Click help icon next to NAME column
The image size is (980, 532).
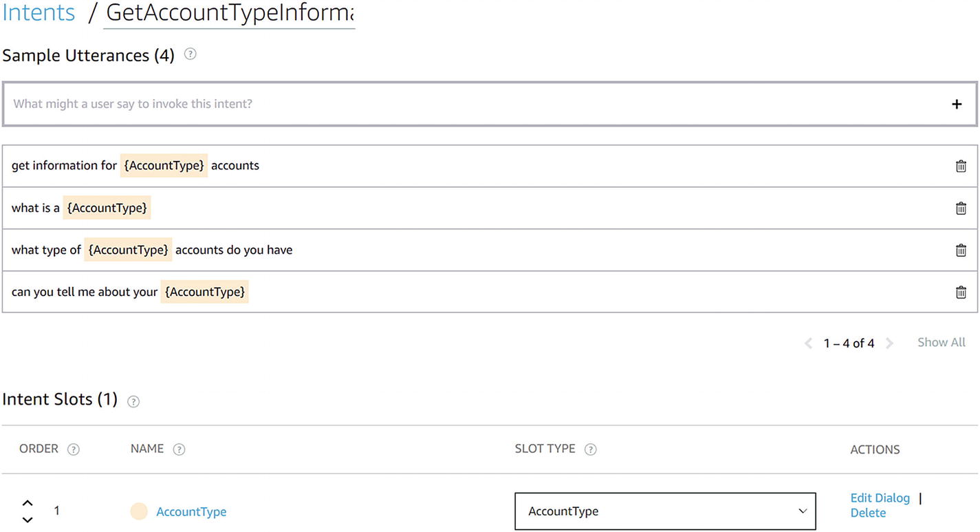[179, 449]
